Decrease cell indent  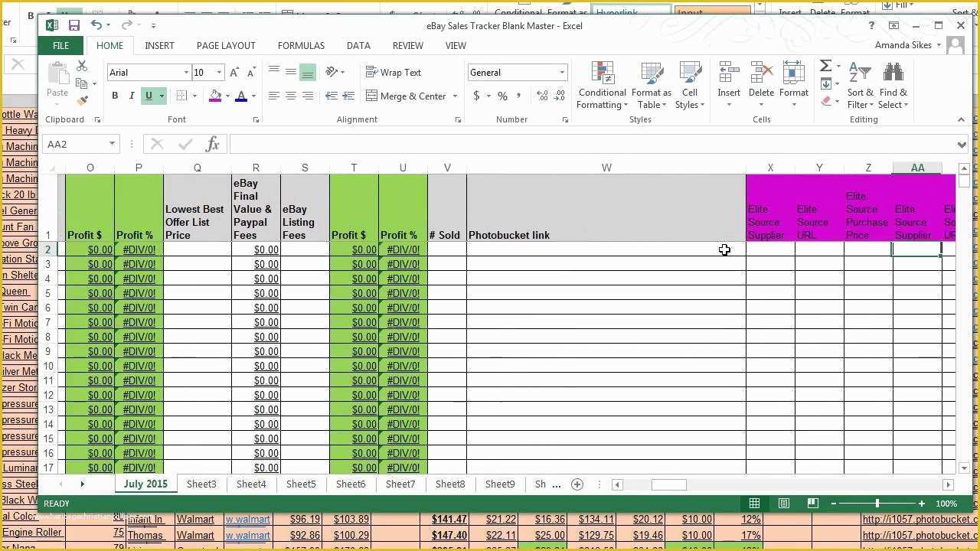pos(332,96)
